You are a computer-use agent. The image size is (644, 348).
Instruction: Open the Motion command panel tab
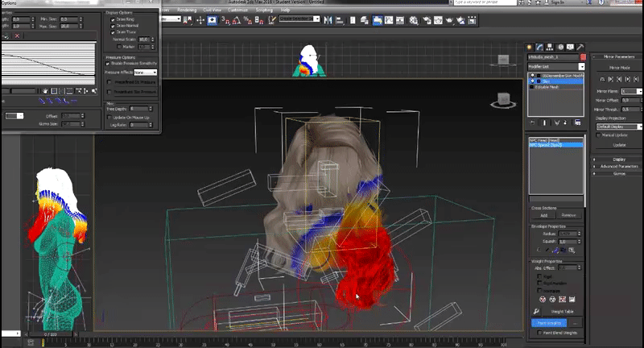pos(560,48)
